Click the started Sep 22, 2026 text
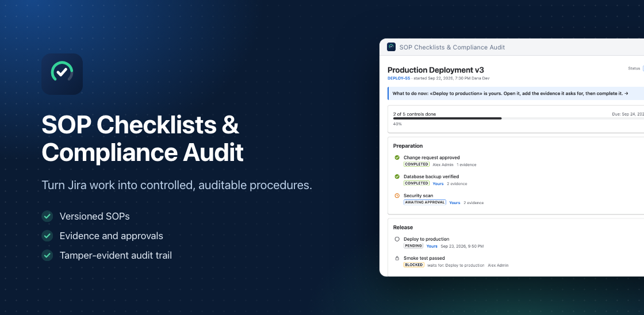This screenshot has width=644, height=315. click(451, 78)
